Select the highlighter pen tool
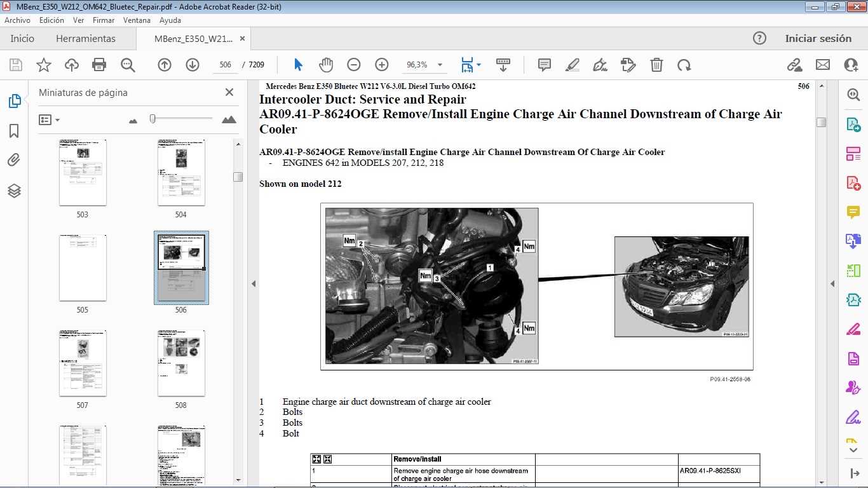The width and height of the screenshot is (868, 488). click(x=573, y=65)
